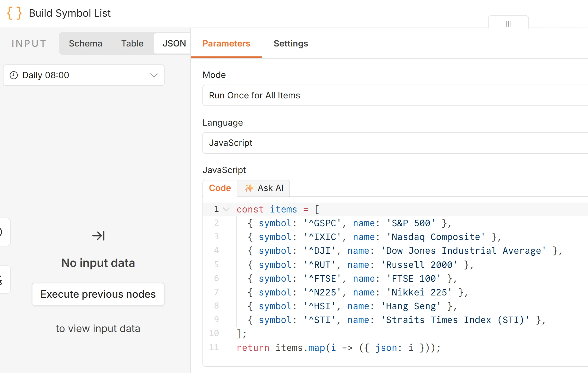Click the Code node curly braces icon

[14, 13]
